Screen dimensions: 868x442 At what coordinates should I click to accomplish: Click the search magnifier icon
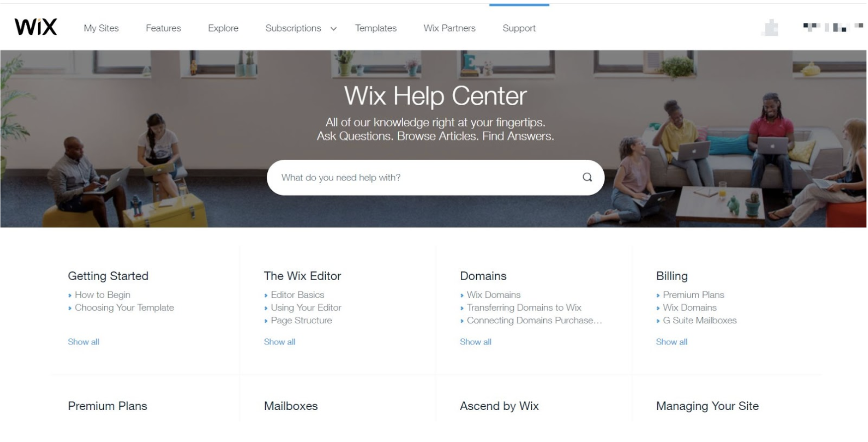tap(587, 177)
